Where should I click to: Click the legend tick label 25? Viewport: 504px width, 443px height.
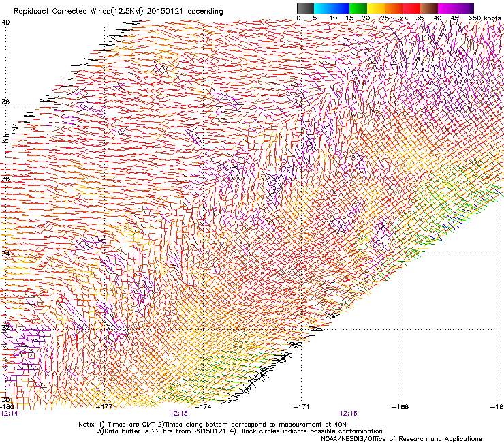[x=384, y=18]
